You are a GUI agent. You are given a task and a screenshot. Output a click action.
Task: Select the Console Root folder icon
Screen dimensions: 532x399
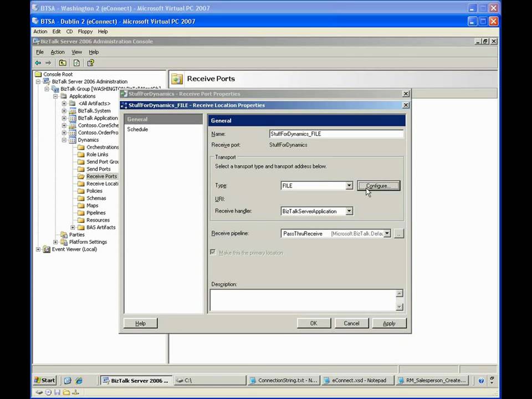coord(38,74)
